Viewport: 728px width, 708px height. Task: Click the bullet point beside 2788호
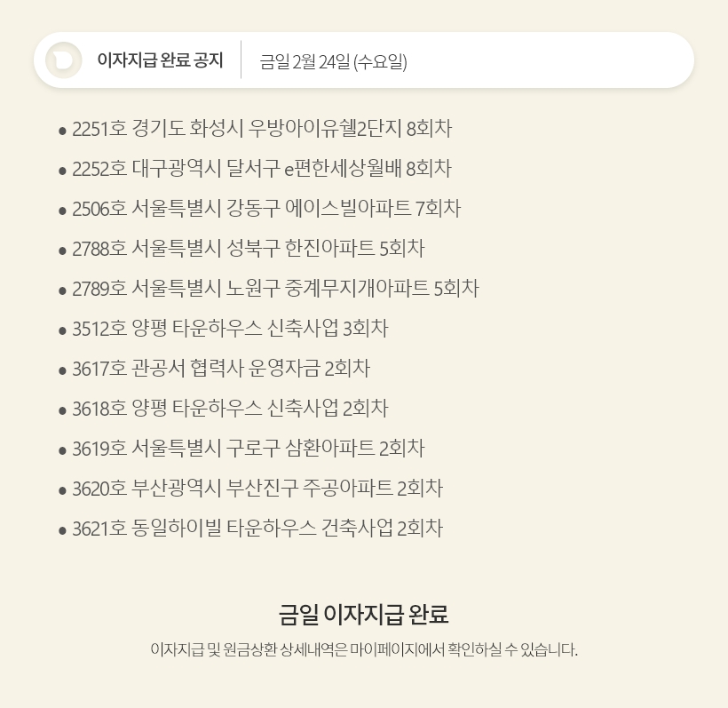62,251
